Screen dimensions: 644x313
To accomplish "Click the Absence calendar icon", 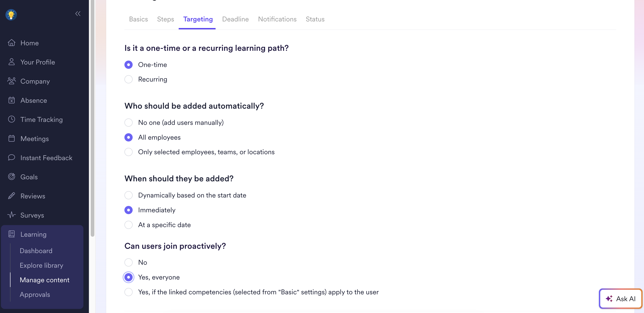I will (11, 100).
